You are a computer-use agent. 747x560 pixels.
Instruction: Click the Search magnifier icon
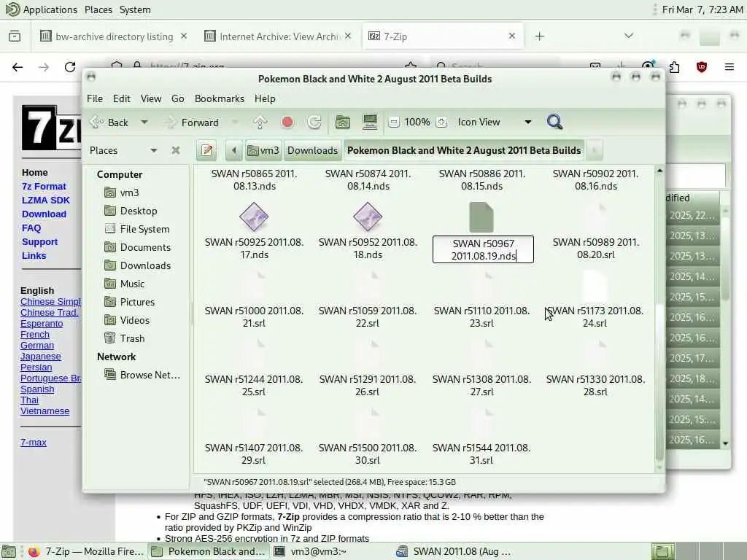[x=554, y=122]
